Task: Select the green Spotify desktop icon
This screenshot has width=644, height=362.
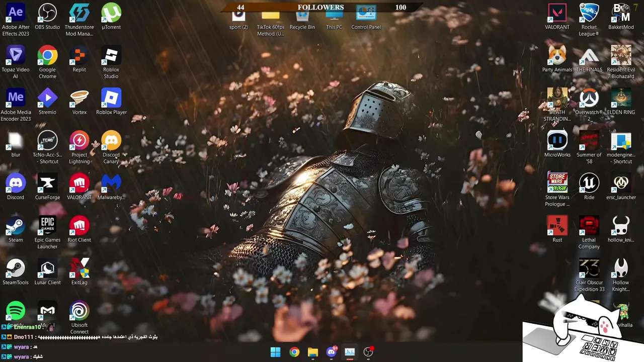Action: [x=16, y=311]
